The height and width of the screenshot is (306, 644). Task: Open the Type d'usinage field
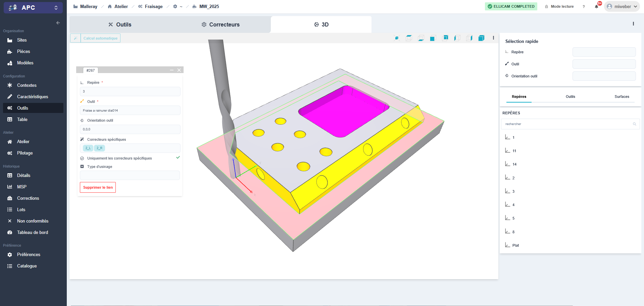click(130, 175)
